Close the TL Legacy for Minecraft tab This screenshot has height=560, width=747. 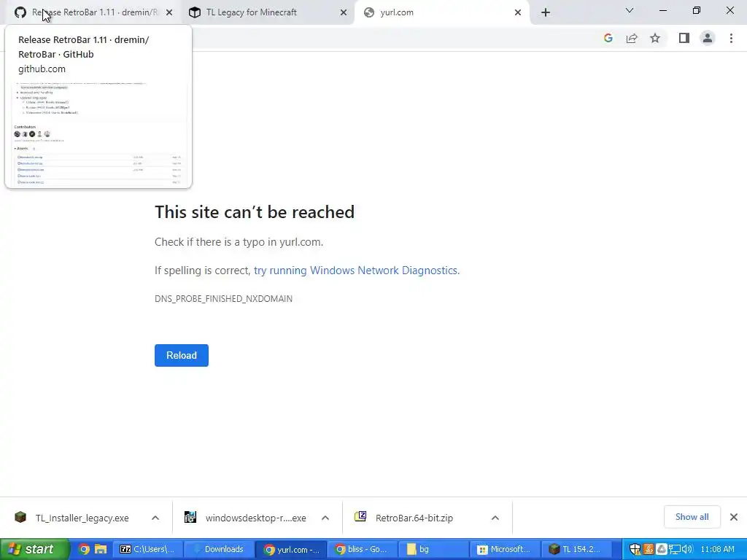click(x=344, y=13)
